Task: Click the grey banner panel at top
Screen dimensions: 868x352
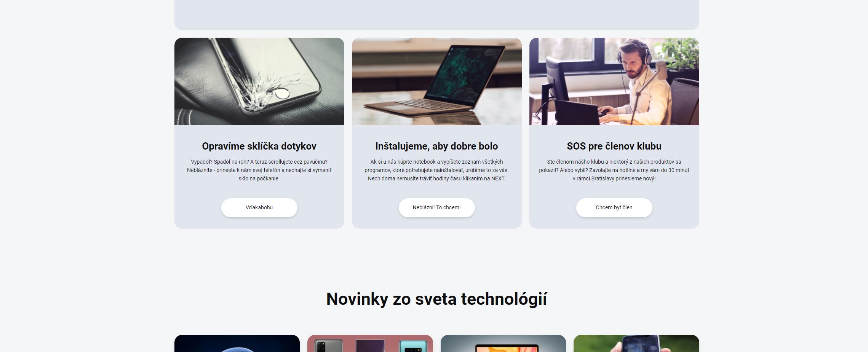Action: (436, 14)
